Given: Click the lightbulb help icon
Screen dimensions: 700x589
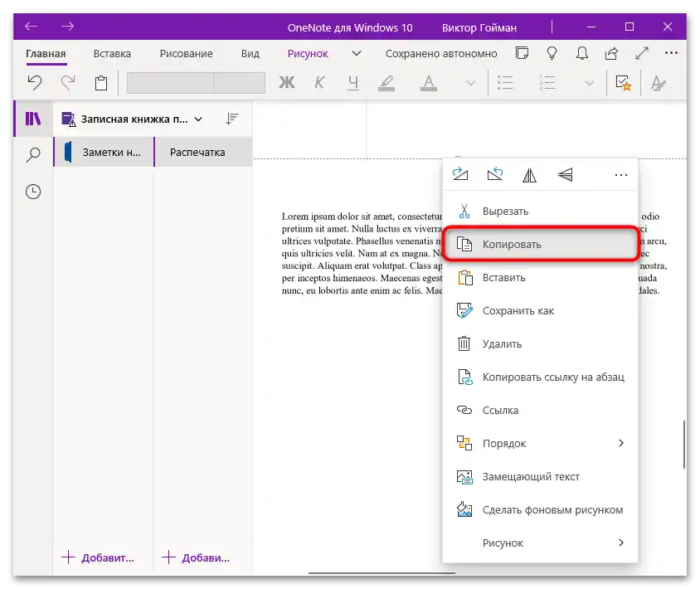Looking at the screenshot, I should click(x=552, y=53).
